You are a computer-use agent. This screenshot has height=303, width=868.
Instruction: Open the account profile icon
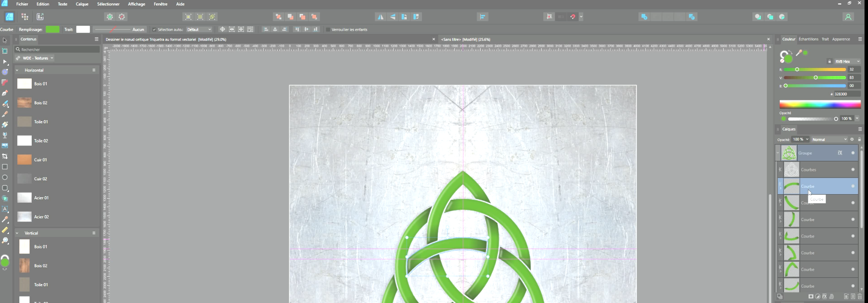tap(848, 17)
